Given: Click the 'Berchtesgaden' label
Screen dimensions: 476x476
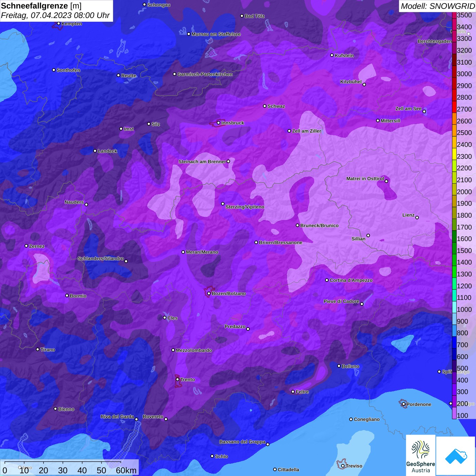Looking at the screenshot, I should tap(435, 41).
